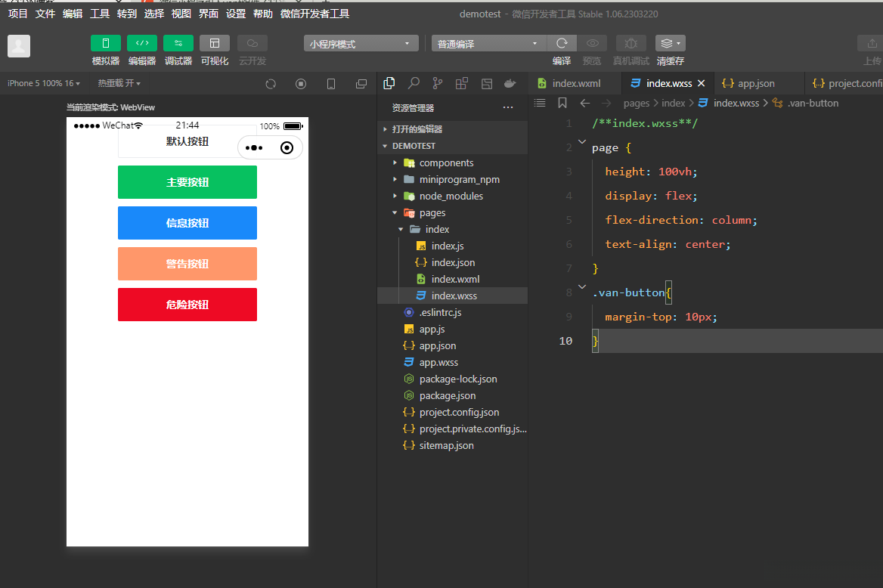Open the extensions icon in activity bar
Image resolution: width=883 pixels, height=588 pixels.
pos(462,83)
